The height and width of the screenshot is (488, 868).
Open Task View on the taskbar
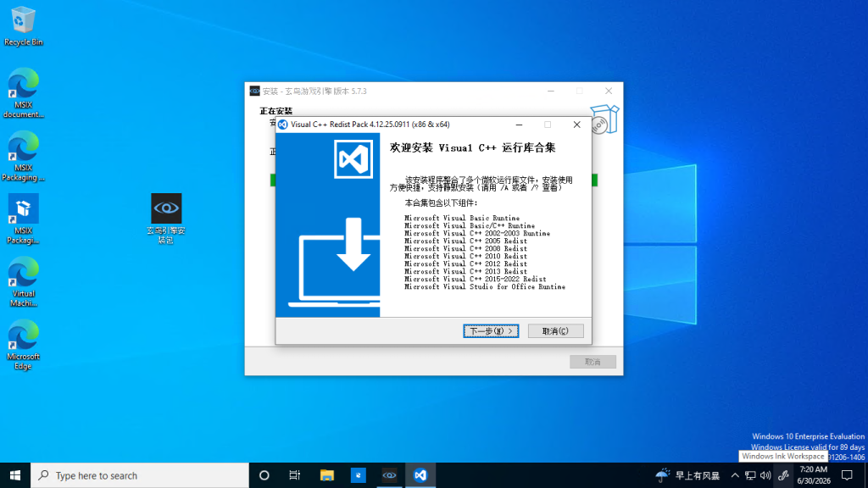294,475
